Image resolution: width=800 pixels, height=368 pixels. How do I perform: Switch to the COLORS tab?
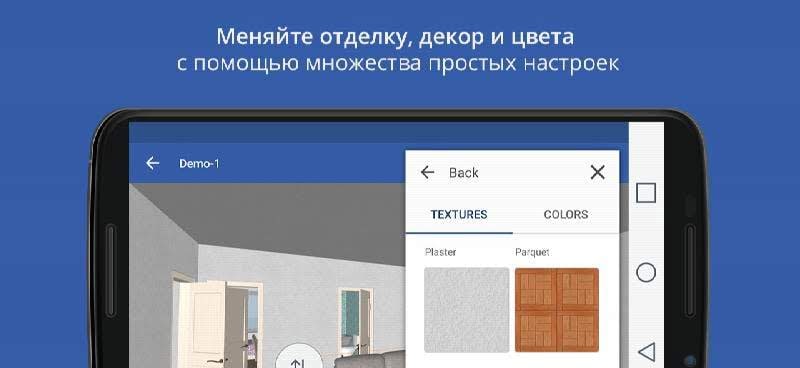tap(566, 214)
